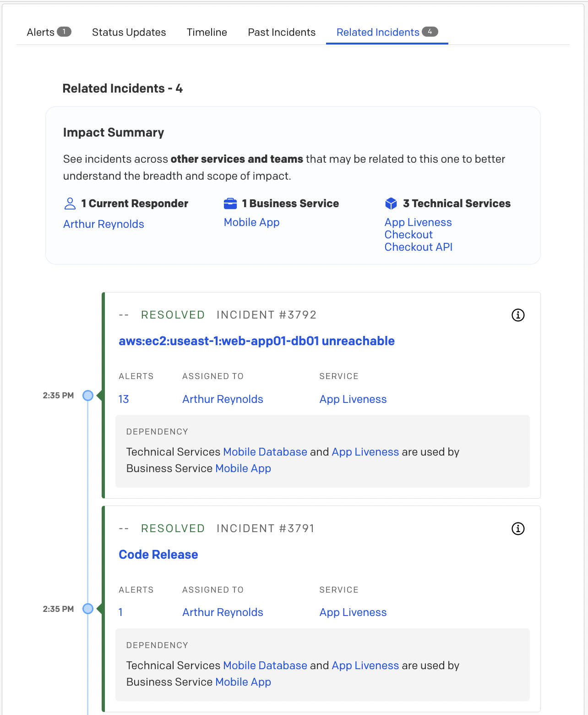The height and width of the screenshot is (715, 588).
Task: Click the briefcase Business Service icon
Action: point(230,203)
